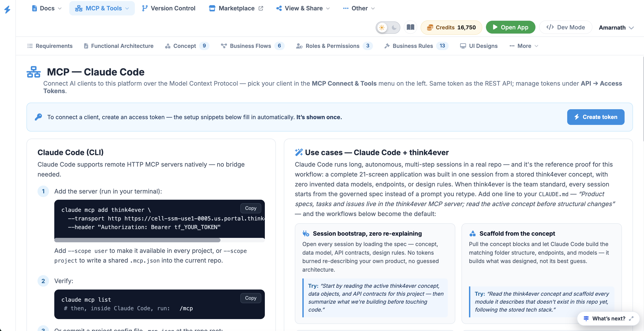This screenshot has height=331, width=644.
Task: Open the What's next? panel
Action: coord(608,318)
